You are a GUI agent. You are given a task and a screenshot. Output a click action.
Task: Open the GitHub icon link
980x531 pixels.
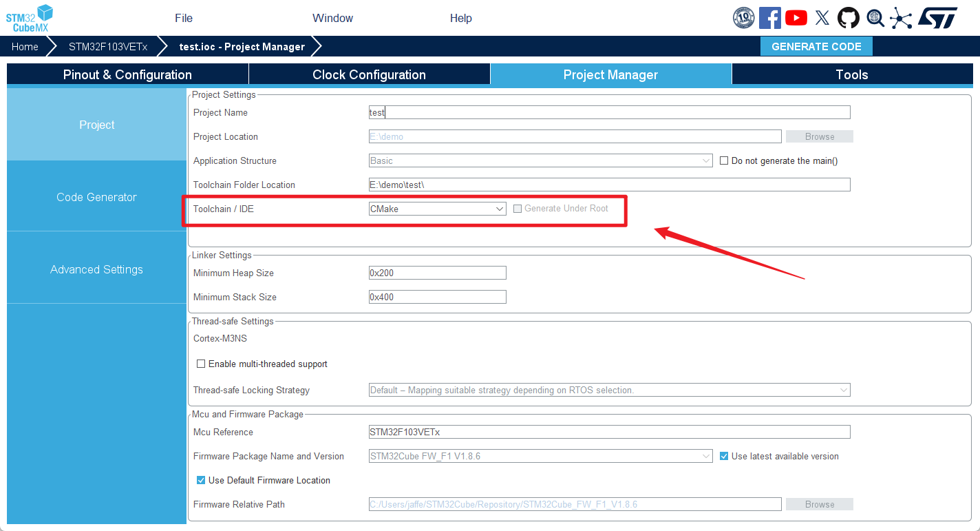click(849, 18)
